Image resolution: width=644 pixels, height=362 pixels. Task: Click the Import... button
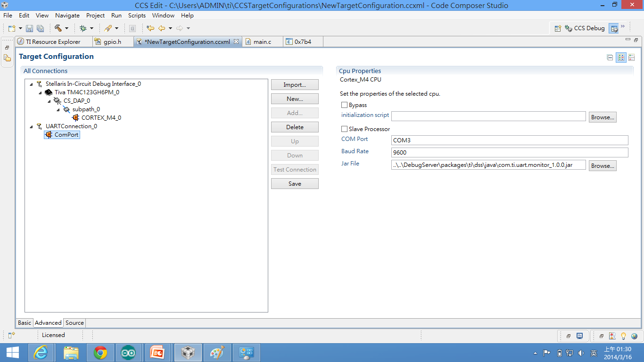(x=295, y=85)
